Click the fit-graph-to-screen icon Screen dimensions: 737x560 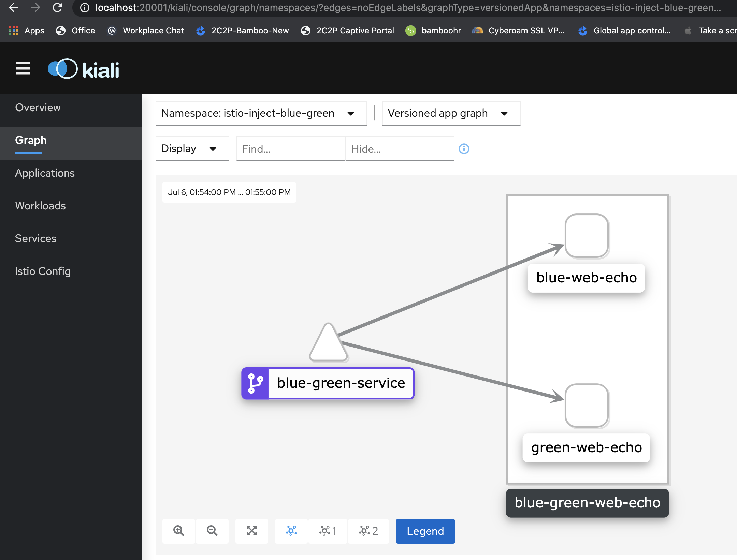click(252, 531)
